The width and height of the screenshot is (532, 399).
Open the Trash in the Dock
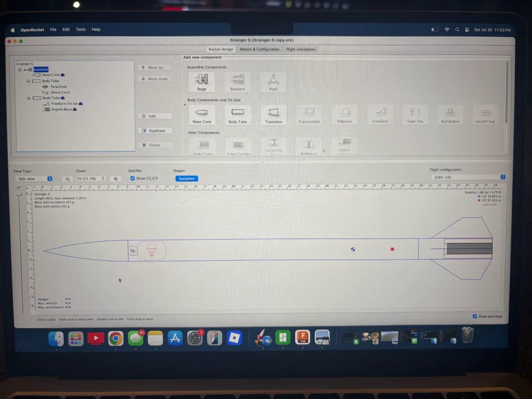click(468, 335)
